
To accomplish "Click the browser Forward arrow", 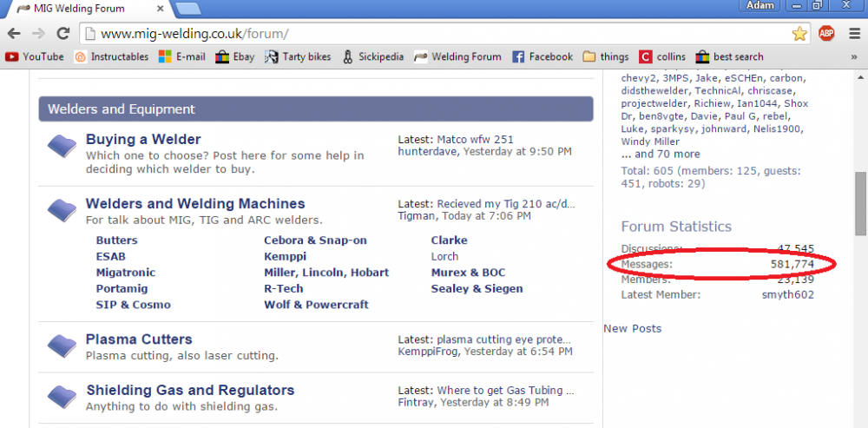I will 38,34.
